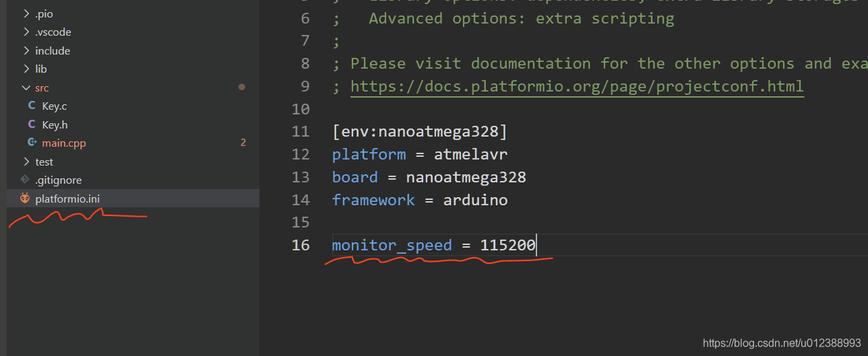
Task: Click line number 16 in the gutter
Action: 301,245
